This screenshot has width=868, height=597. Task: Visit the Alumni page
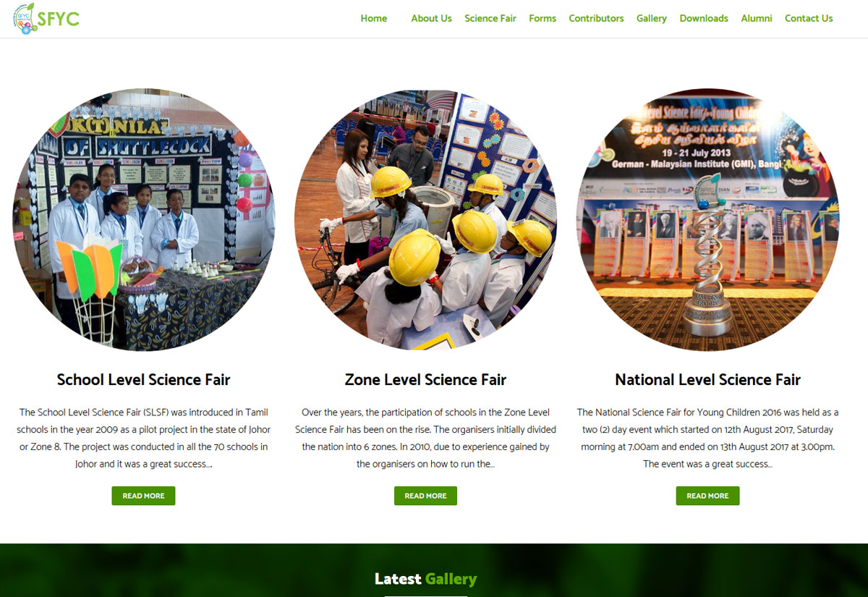pyautogui.click(x=757, y=19)
